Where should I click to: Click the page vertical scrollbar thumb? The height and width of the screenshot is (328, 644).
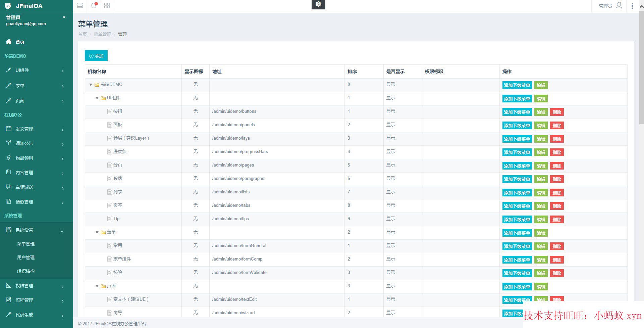(641, 68)
